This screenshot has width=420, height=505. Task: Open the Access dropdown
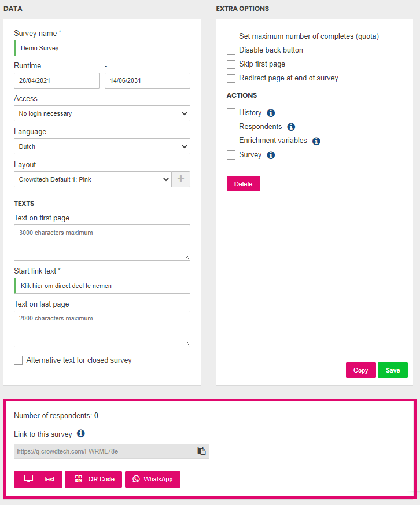tap(102, 113)
